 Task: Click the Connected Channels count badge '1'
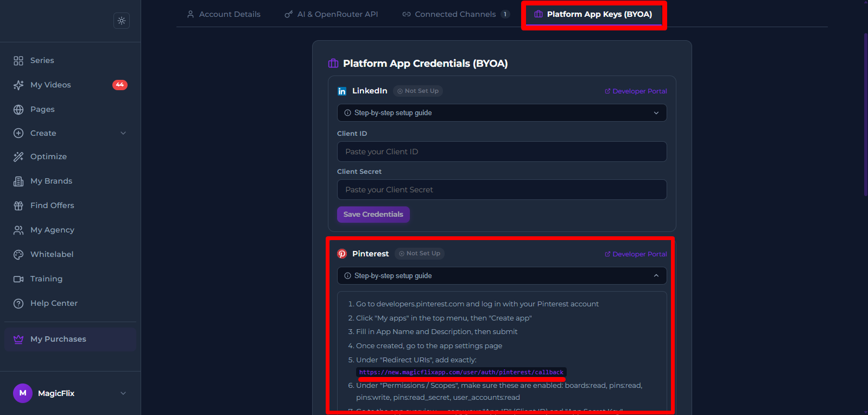505,14
